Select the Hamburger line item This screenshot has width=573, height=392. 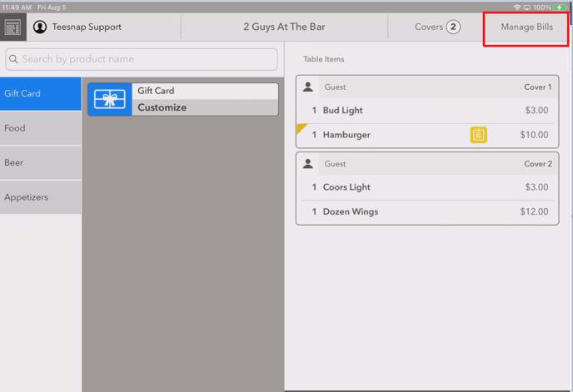tap(427, 135)
